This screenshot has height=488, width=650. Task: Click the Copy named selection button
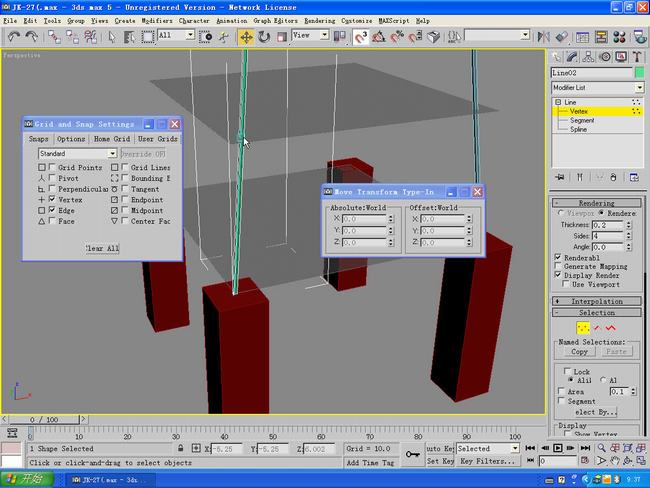pos(579,352)
